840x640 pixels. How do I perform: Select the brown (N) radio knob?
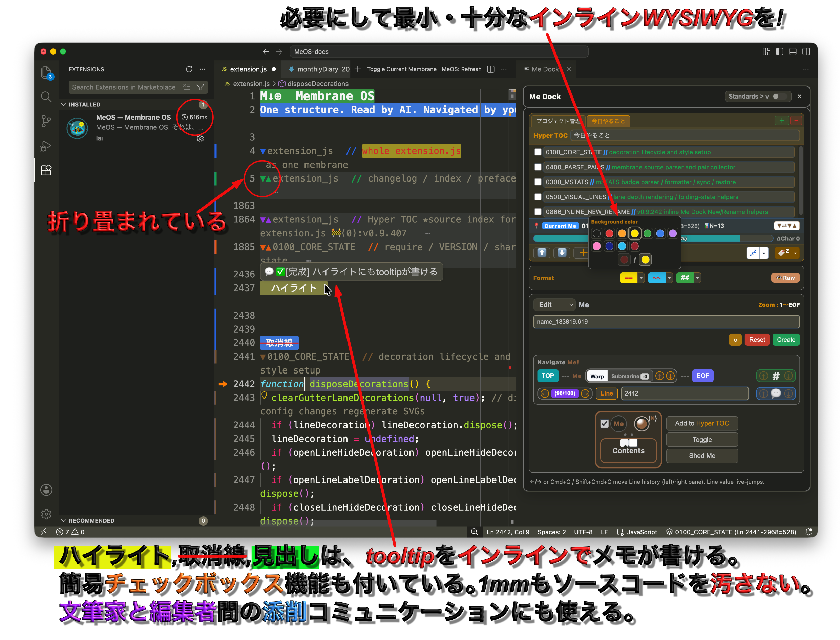point(641,423)
